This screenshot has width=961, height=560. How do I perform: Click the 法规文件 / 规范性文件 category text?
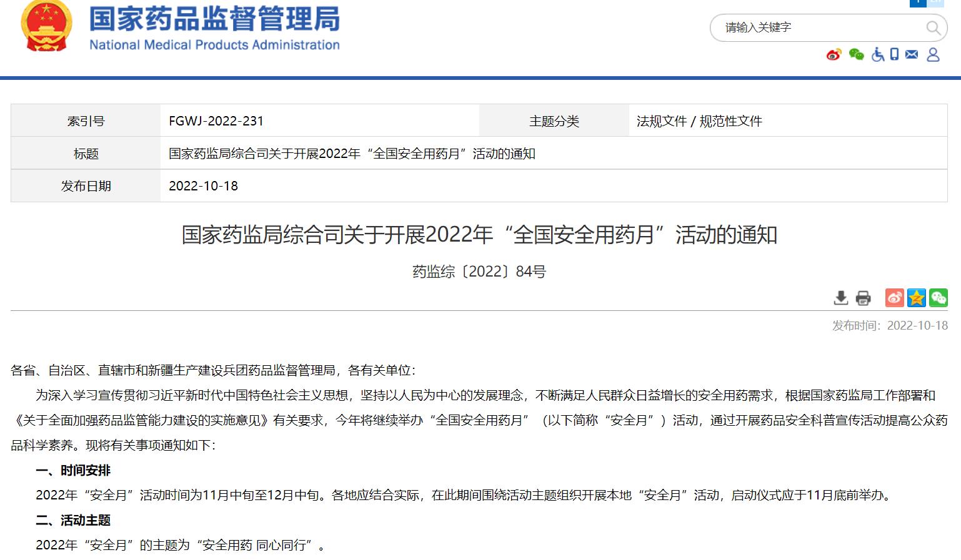699,121
